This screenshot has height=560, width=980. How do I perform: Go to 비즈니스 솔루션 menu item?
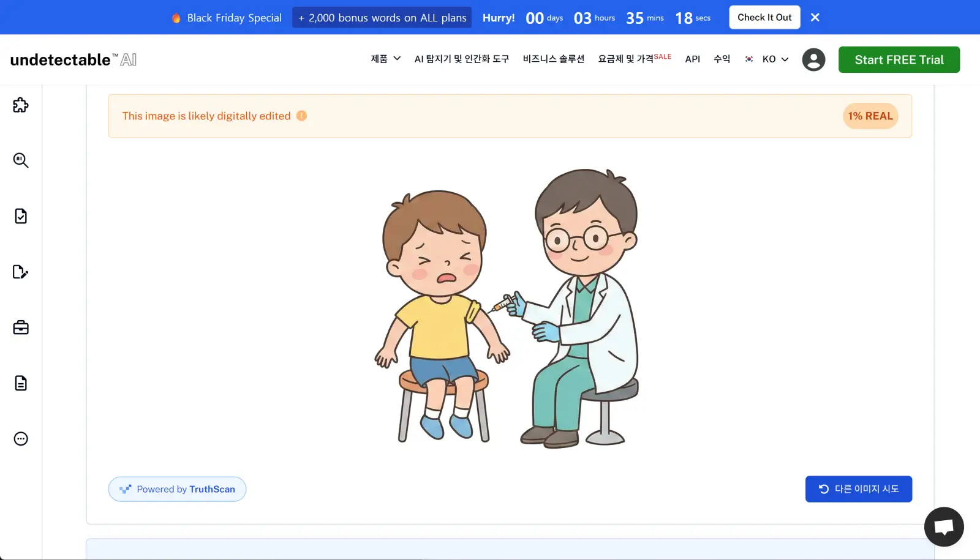(553, 59)
